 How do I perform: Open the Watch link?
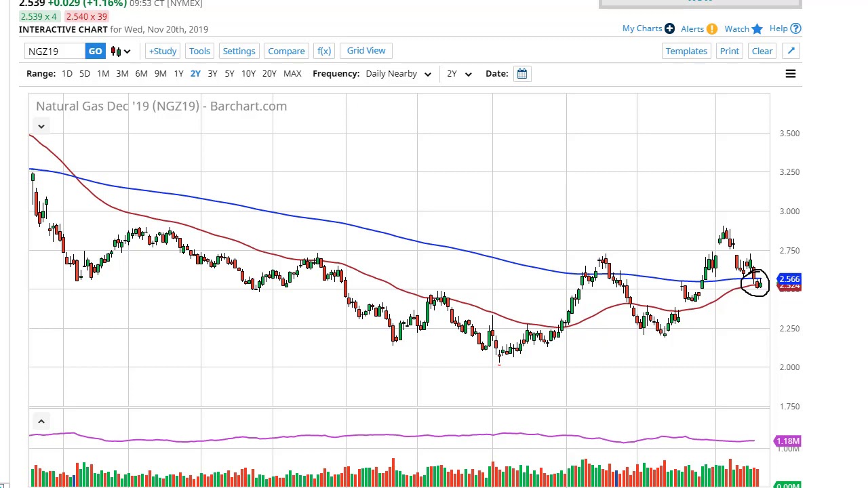coord(736,28)
